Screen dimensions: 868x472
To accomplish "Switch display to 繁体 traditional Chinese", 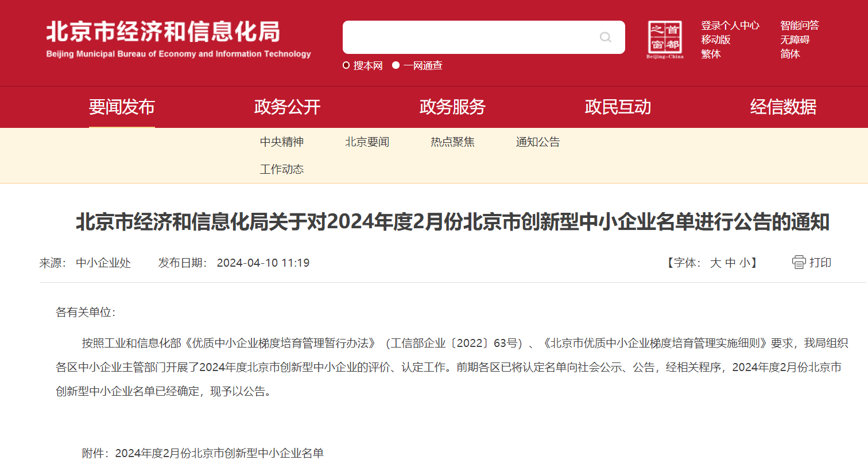I will point(711,54).
